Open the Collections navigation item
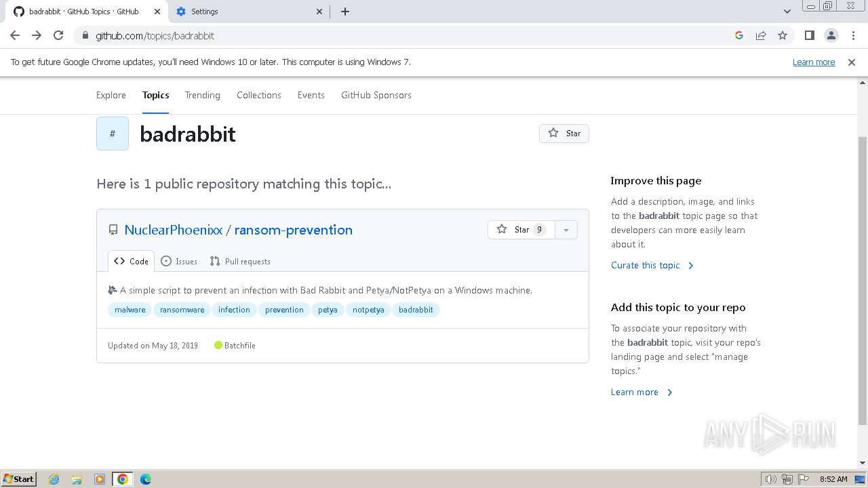 click(x=259, y=95)
